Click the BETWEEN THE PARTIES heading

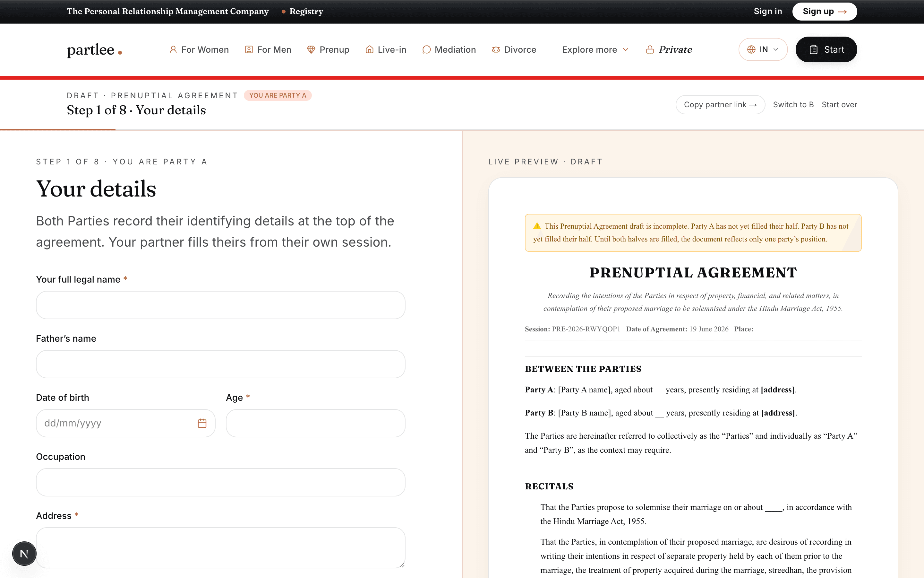[x=583, y=369]
